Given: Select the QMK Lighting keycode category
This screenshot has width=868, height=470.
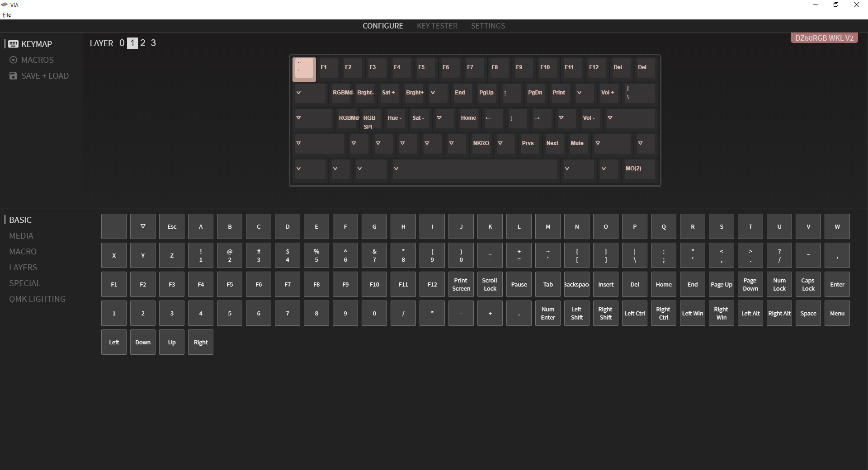Looking at the screenshot, I should (38, 299).
